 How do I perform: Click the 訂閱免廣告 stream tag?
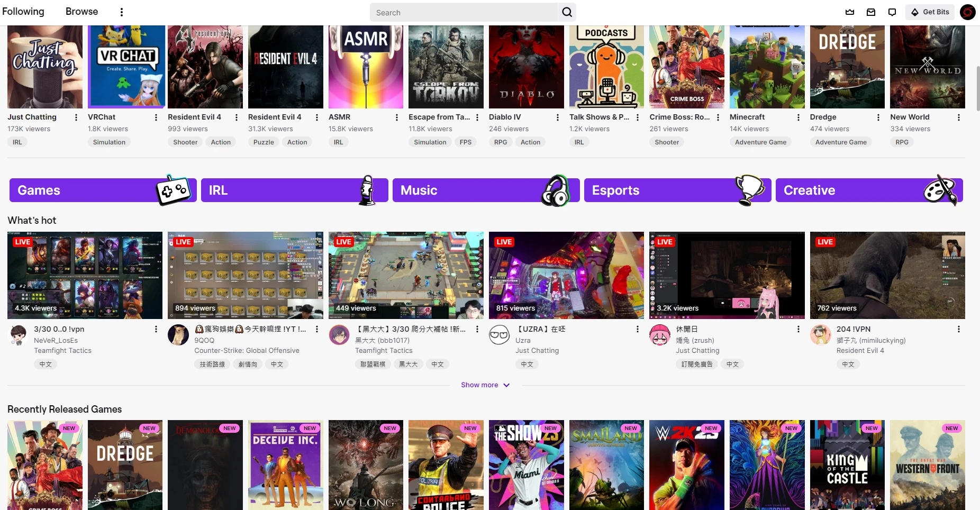point(697,365)
